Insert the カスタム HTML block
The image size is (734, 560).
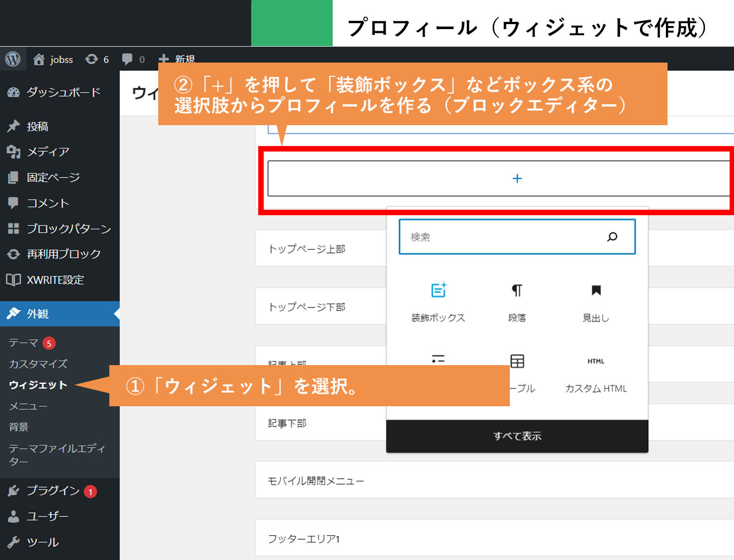596,376
